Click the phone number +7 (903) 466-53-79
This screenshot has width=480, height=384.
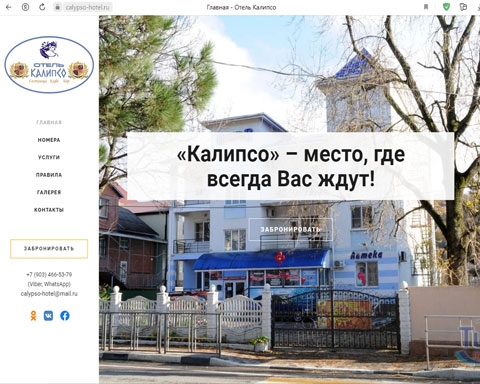click(x=49, y=275)
